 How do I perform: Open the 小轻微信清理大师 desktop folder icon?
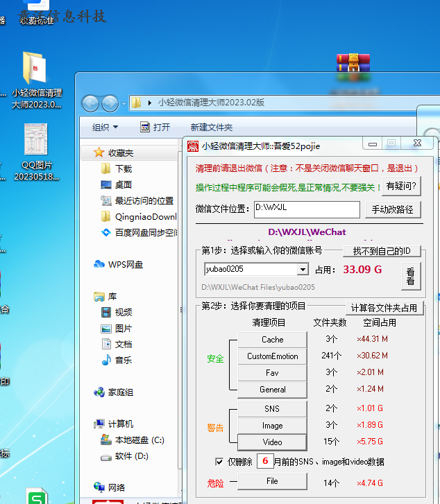[x=35, y=69]
